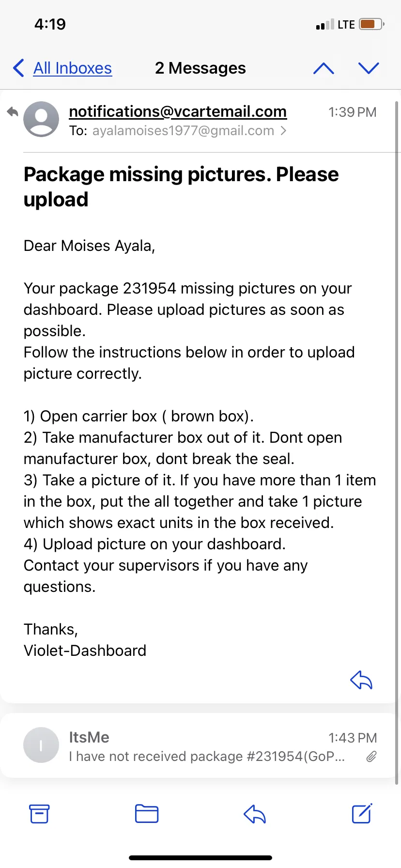The width and height of the screenshot is (401, 868).
Task: Reply using the bottom toolbar arrow
Action: click(x=255, y=814)
